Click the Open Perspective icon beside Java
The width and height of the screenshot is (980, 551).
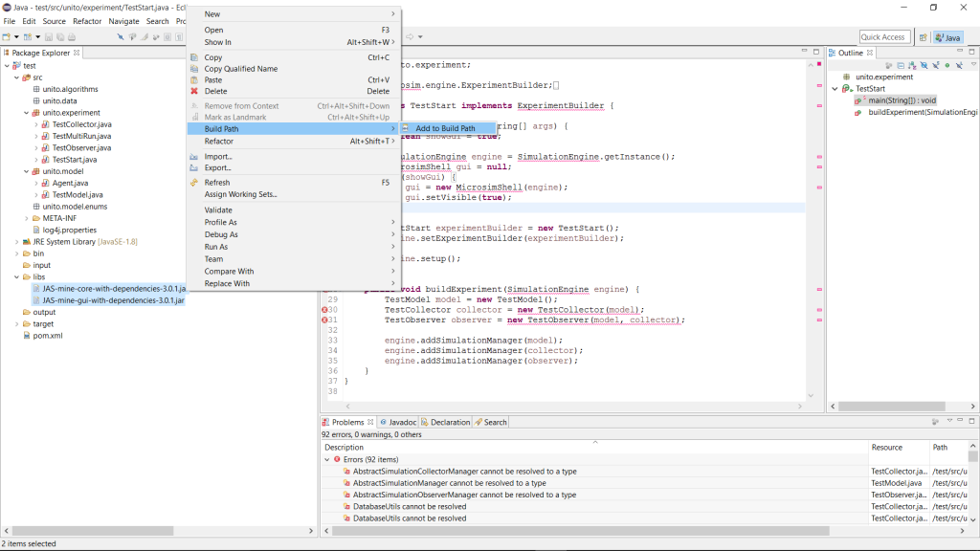point(923,37)
